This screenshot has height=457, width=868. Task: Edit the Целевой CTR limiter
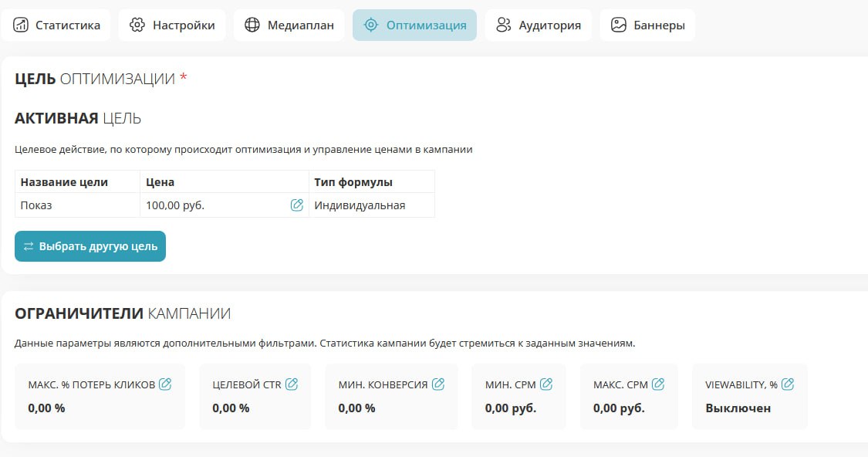tap(291, 384)
